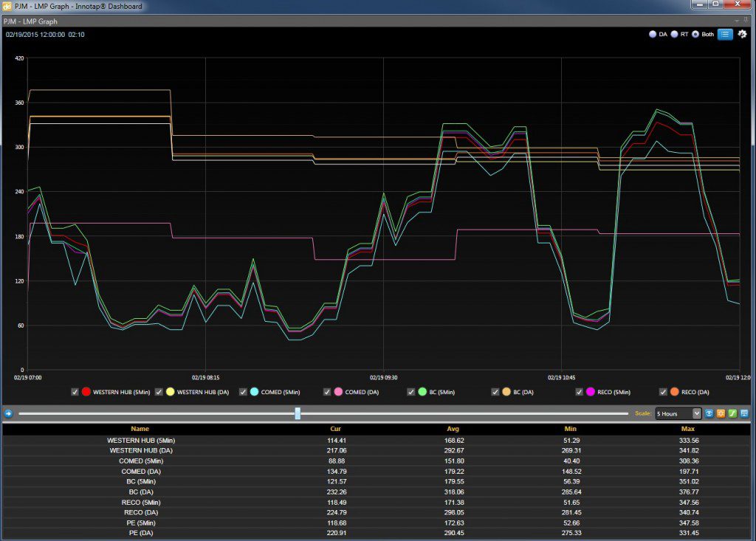
Task: Uncheck the BC (DA) series checkbox
Action: click(x=495, y=392)
